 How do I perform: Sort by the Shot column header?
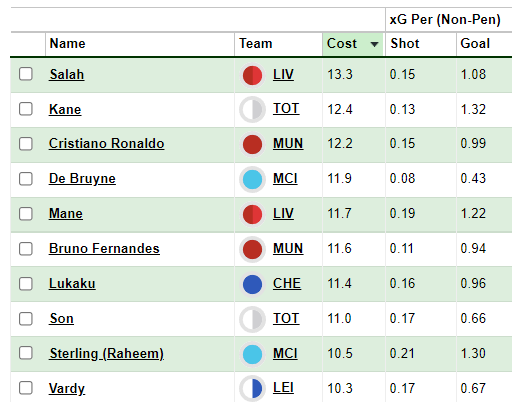coord(405,44)
